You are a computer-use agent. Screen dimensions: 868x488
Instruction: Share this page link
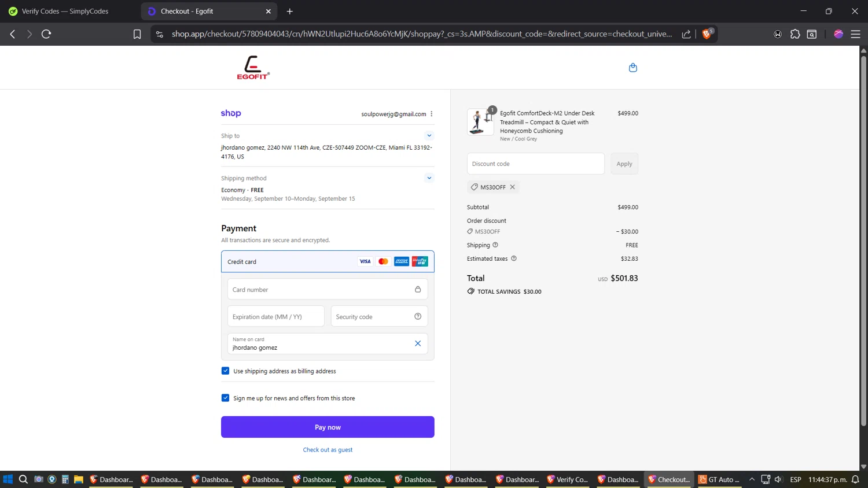point(686,34)
